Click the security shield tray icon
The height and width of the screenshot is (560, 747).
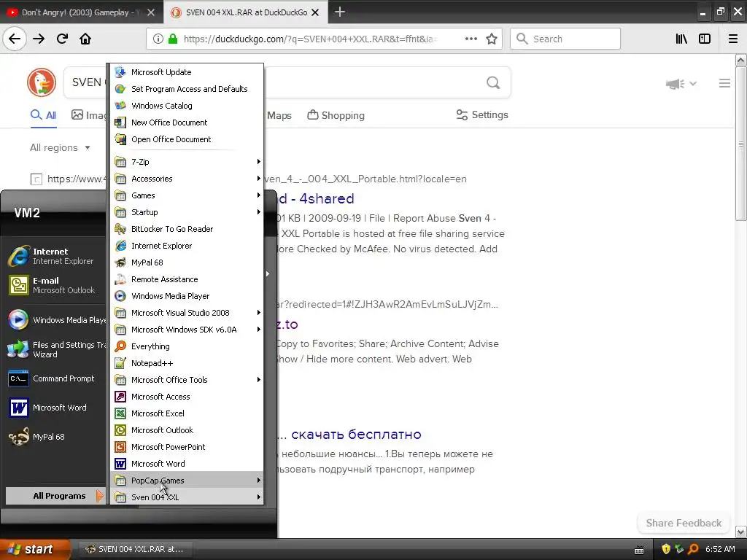click(x=666, y=549)
